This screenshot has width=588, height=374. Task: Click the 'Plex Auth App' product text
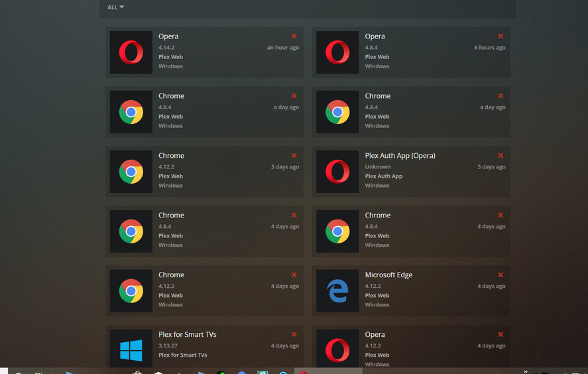pos(384,176)
